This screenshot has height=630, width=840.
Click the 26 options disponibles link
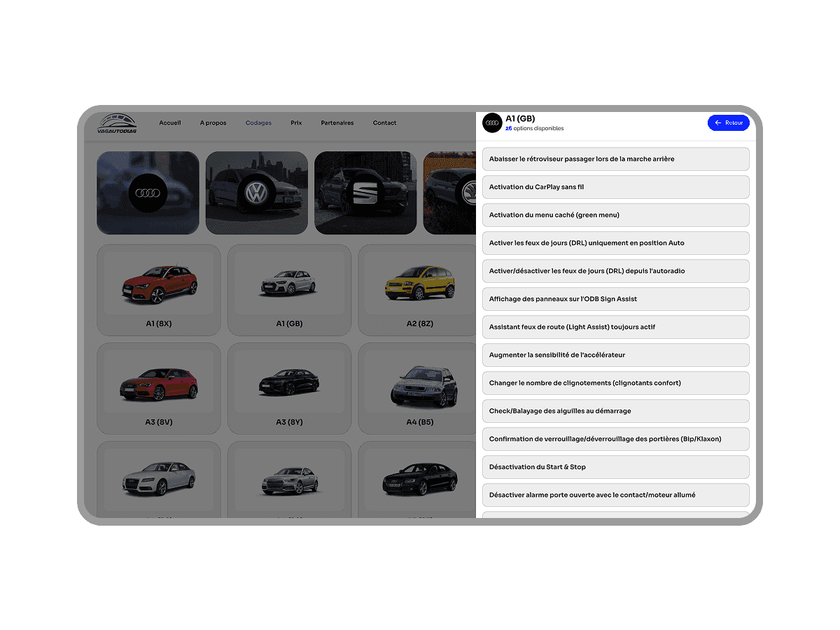535,128
